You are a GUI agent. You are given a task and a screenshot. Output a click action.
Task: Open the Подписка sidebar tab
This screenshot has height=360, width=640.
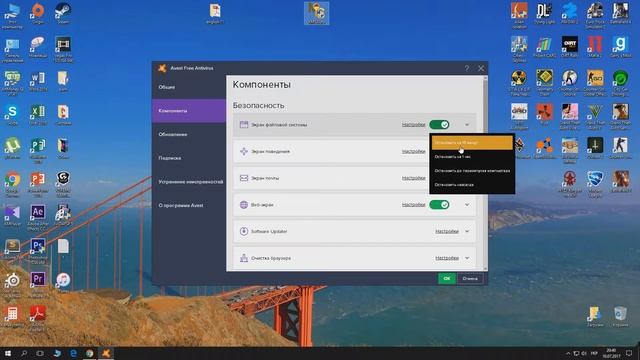pyautogui.click(x=189, y=158)
